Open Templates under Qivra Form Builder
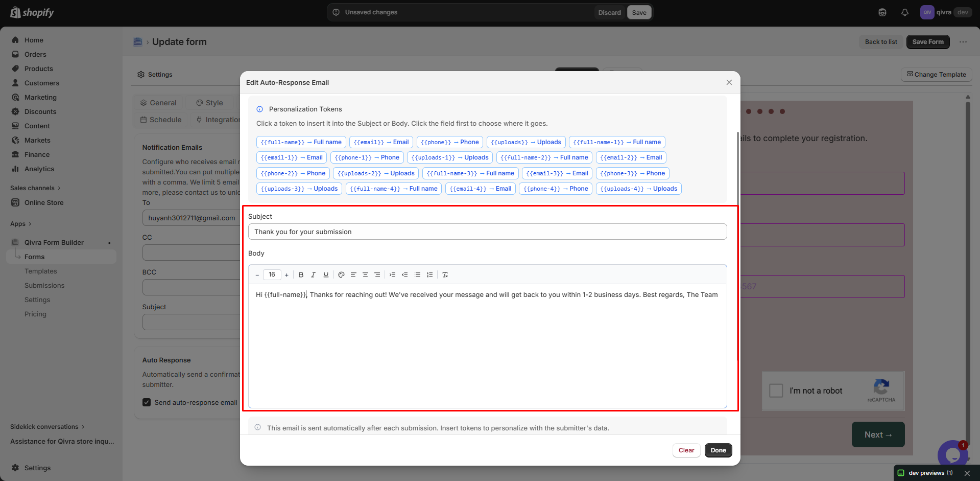 [41, 271]
